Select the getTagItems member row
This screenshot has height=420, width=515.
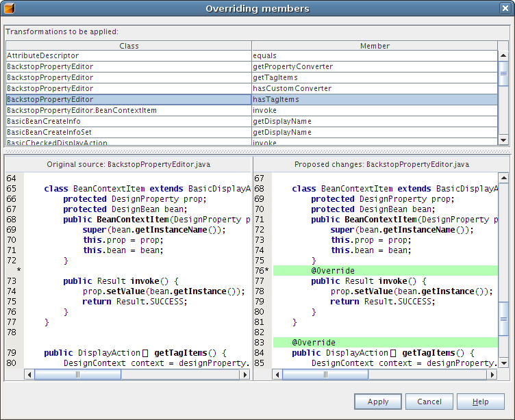(x=375, y=77)
